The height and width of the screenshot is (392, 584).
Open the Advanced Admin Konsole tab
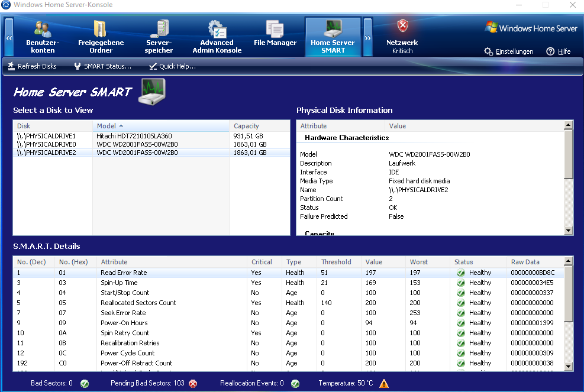pyautogui.click(x=217, y=37)
